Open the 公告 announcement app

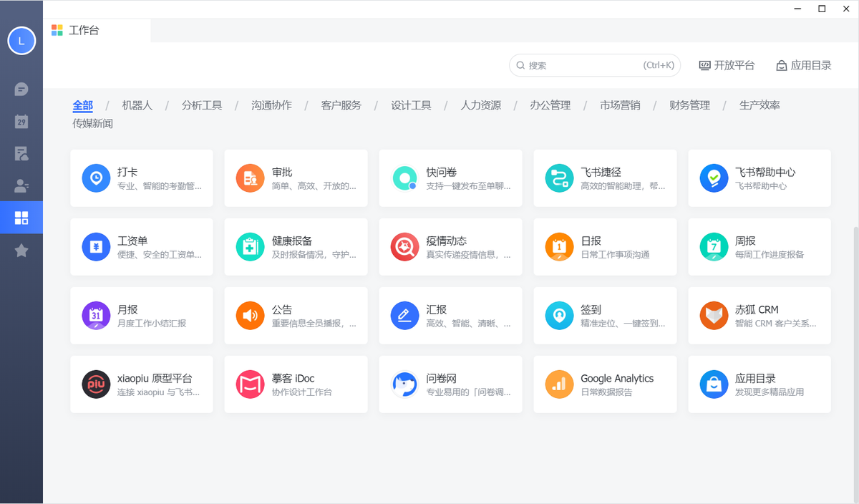click(x=296, y=315)
